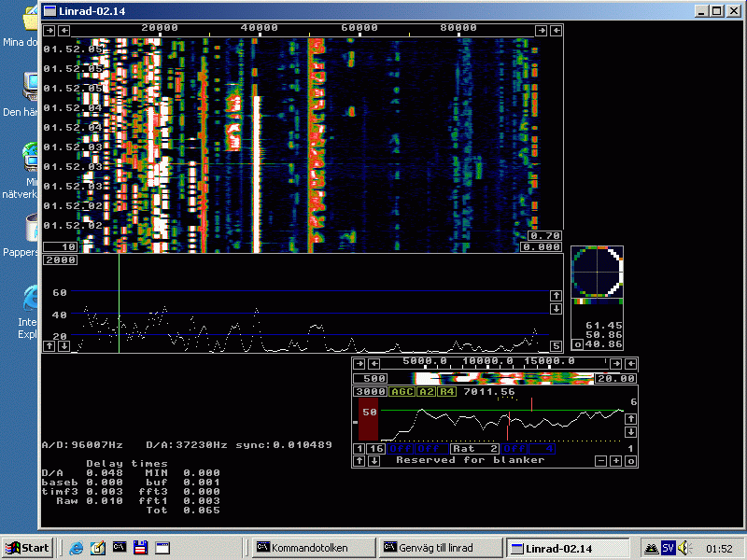This screenshot has height=560, width=747.
Task: Click the down arrow on the spectrum graph's right edge
Action: 556,309
